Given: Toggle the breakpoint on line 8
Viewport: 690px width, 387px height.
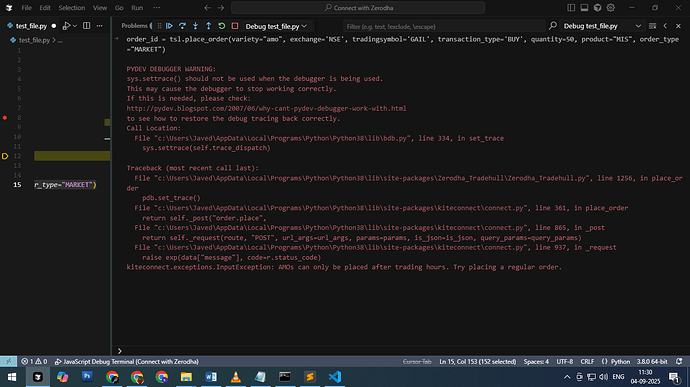Looking at the screenshot, I should point(5,118).
